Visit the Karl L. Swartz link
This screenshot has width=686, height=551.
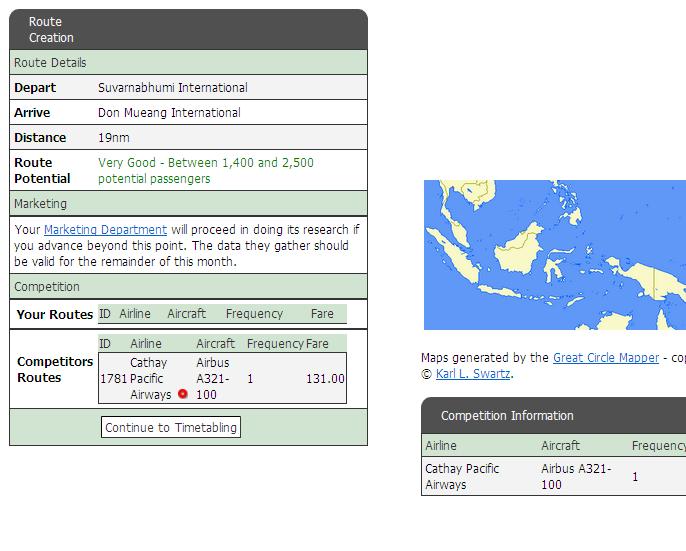pos(473,374)
